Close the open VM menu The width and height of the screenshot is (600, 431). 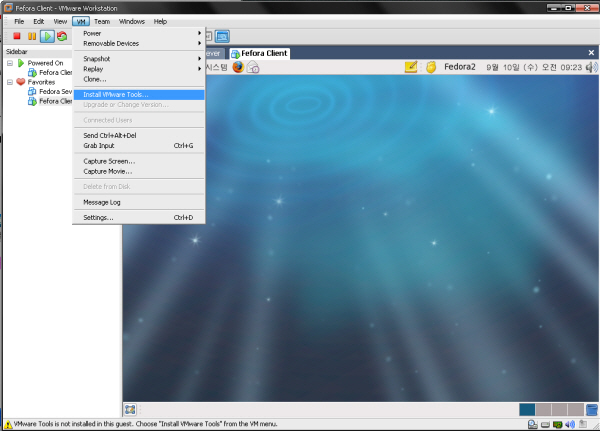click(81, 21)
